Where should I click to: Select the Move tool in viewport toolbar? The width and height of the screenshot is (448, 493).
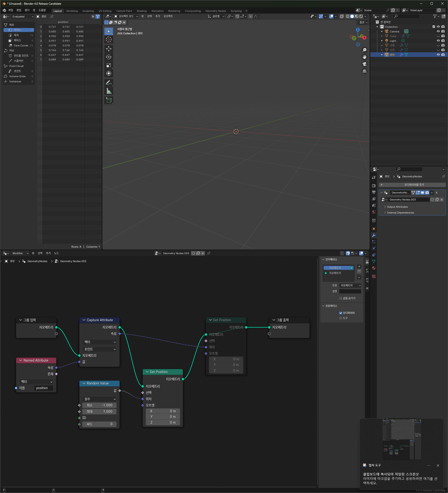(109, 49)
